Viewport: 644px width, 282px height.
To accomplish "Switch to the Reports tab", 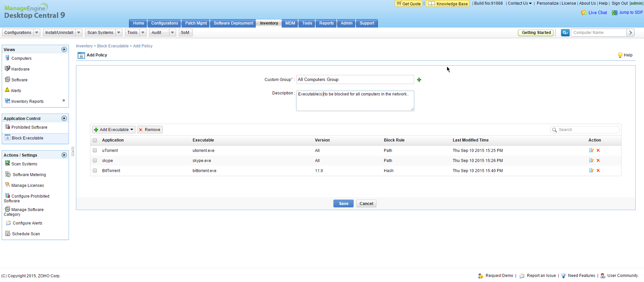I will [326, 23].
